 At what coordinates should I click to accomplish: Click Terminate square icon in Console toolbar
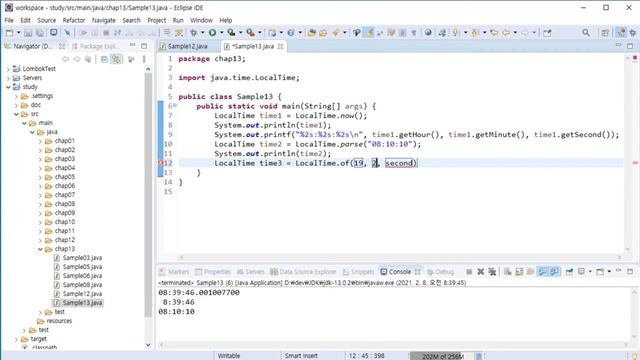pos(469,271)
